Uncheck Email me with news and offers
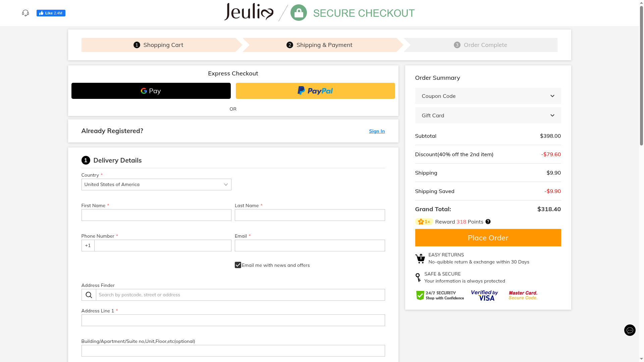Viewport: 644px width, 362px height. click(238, 265)
